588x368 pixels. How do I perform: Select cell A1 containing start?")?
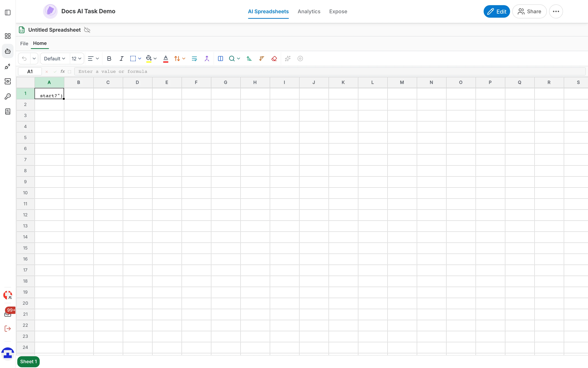[x=49, y=93]
